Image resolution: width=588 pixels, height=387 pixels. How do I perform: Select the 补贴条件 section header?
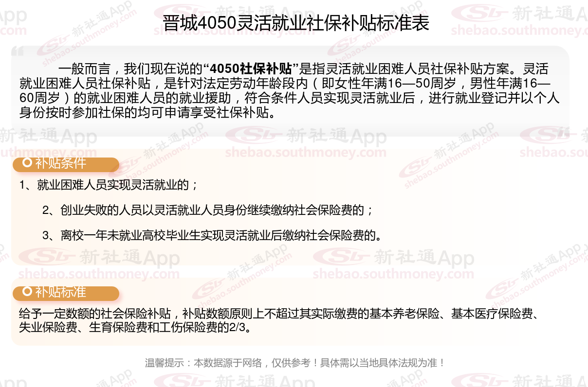click(x=66, y=164)
